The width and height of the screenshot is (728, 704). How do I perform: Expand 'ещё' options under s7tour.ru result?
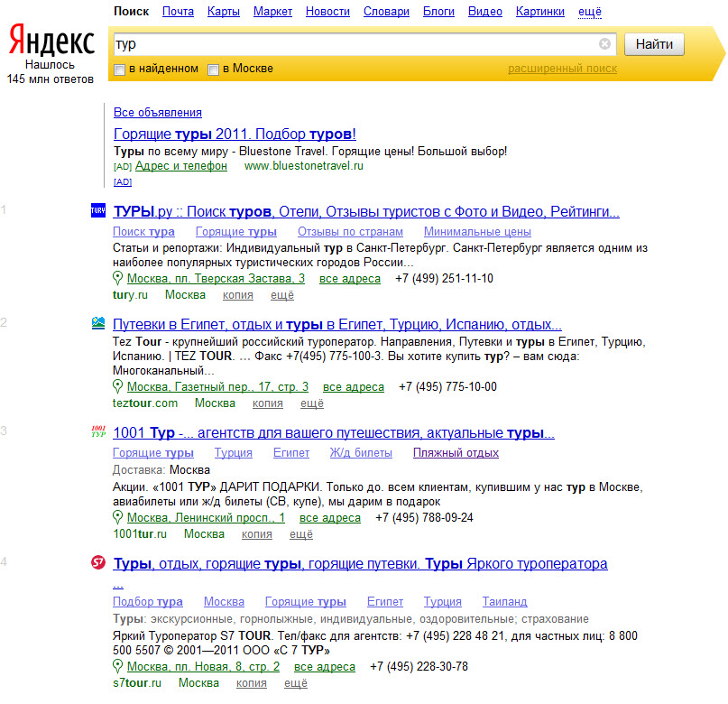(x=296, y=683)
